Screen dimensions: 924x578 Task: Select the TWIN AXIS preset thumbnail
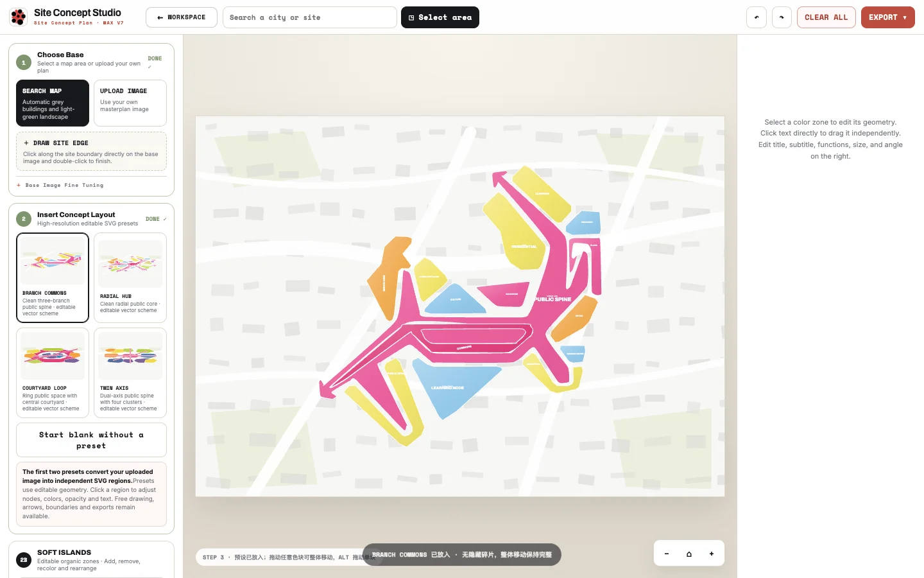click(x=130, y=372)
